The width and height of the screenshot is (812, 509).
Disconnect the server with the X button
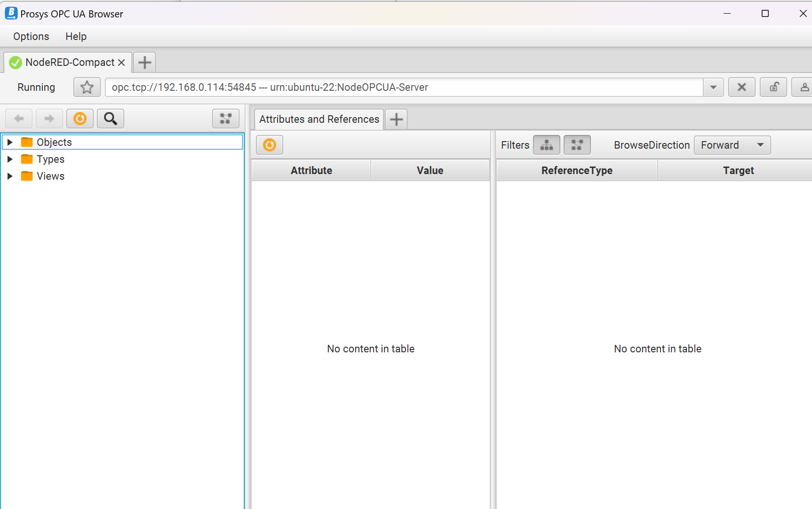(x=741, y=87)
